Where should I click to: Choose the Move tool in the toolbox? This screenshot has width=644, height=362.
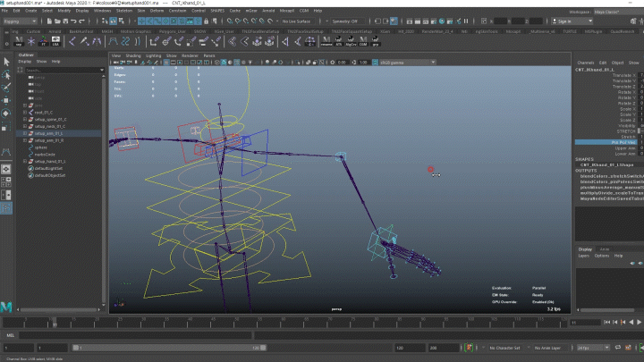pos(6,100)
